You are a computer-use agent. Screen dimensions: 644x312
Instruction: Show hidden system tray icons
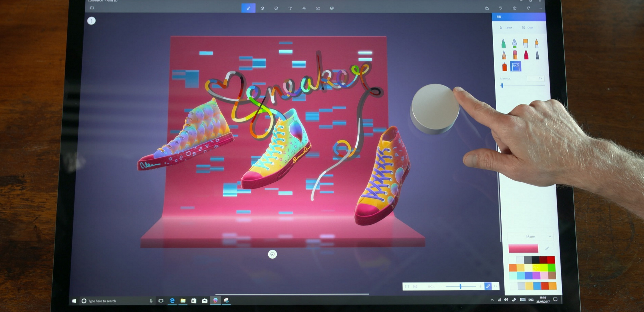point(492,300)
